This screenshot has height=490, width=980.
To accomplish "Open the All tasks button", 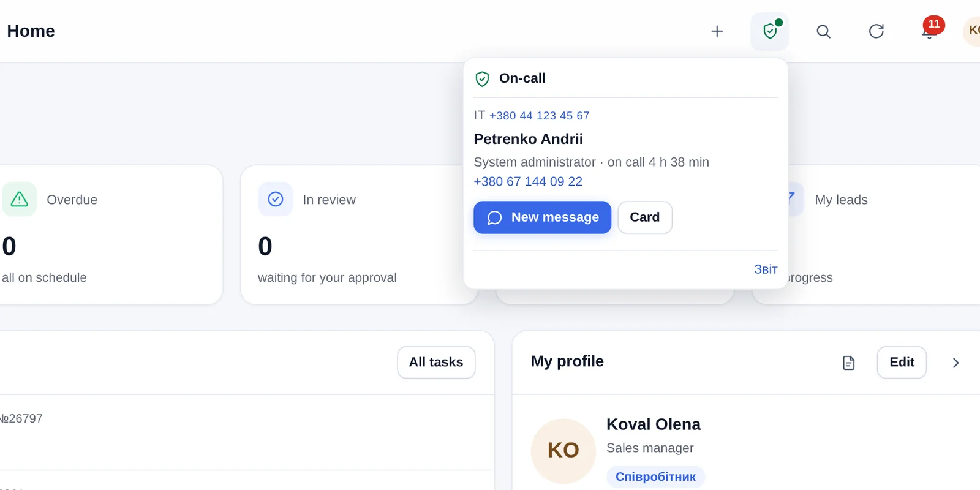I will (436, 363).
